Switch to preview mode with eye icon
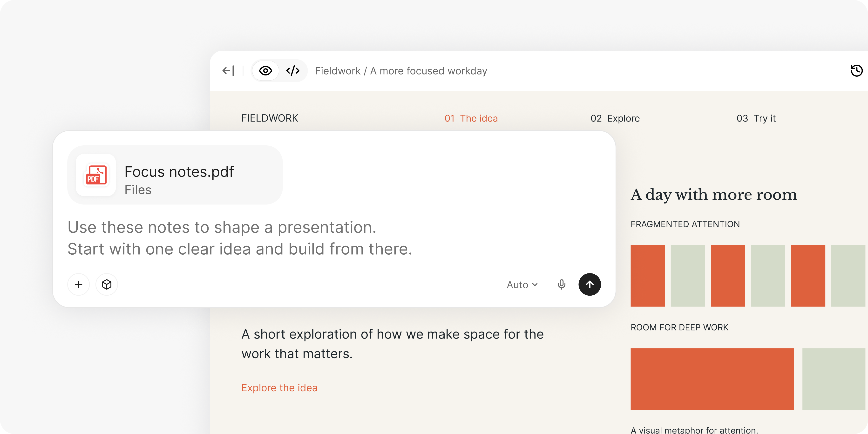Screen dimensions: 868x434 [x=265, y=71]
